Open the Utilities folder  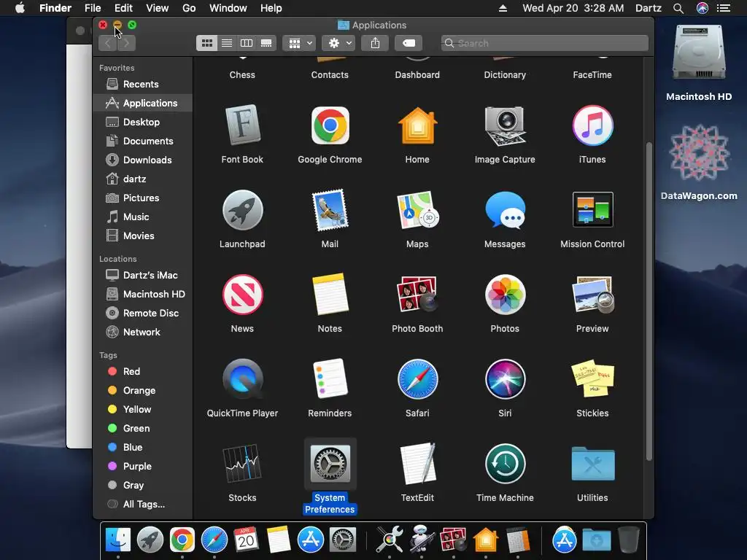point(592,463)
